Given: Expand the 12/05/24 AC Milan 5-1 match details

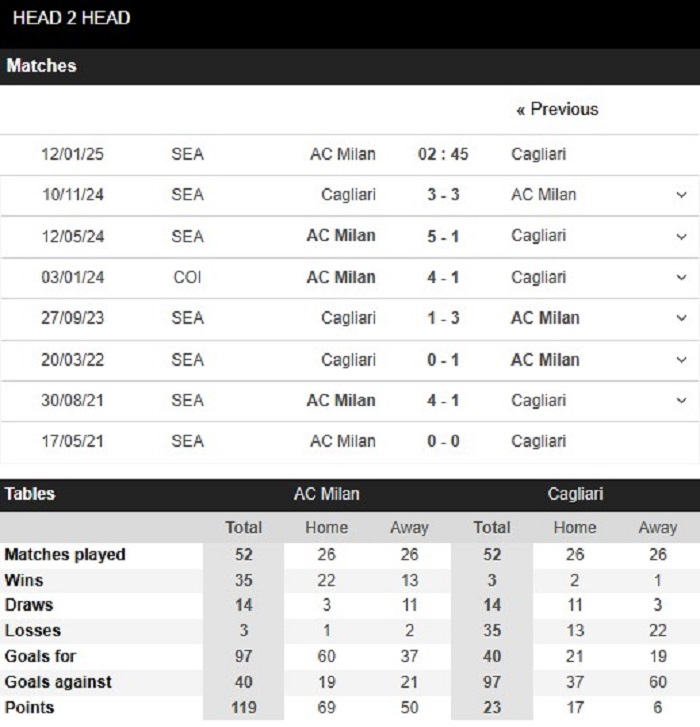Looking at the screenshot, I should (x=681, y=236).
